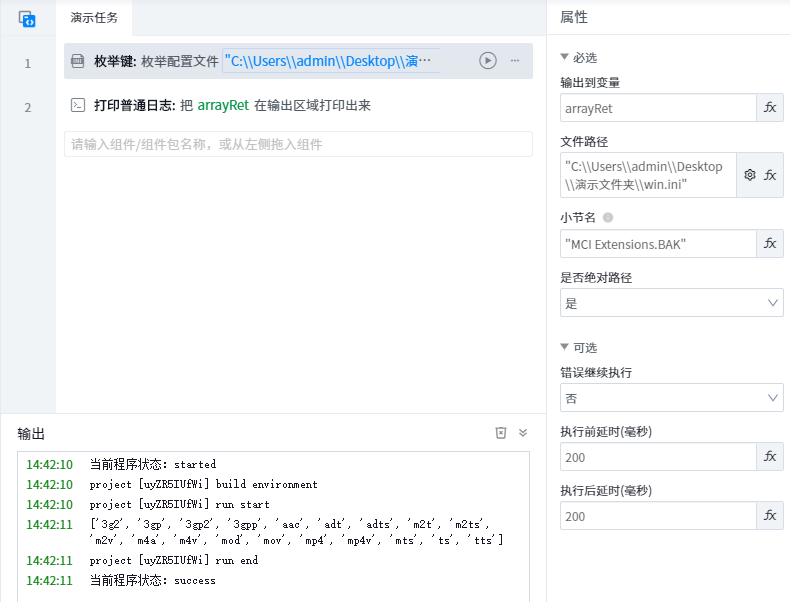Collapse the 输出 panel with double chevron

[x=522, y=433]
